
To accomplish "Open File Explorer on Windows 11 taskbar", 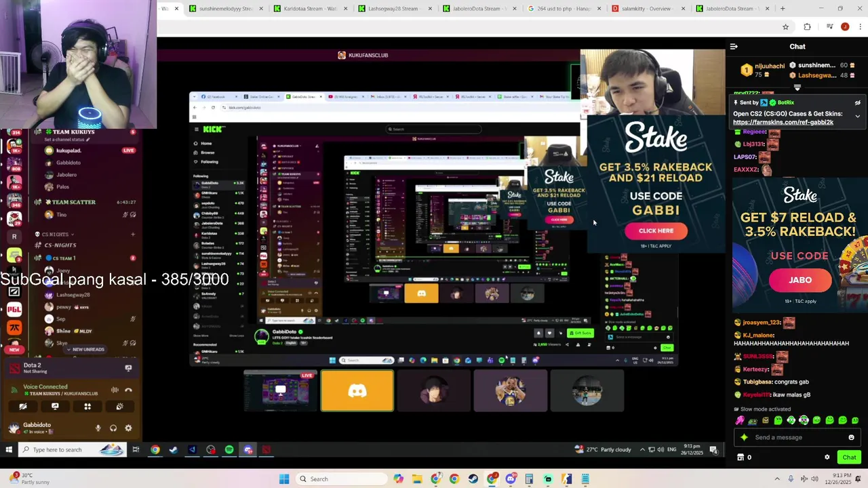I will (417, 479).
